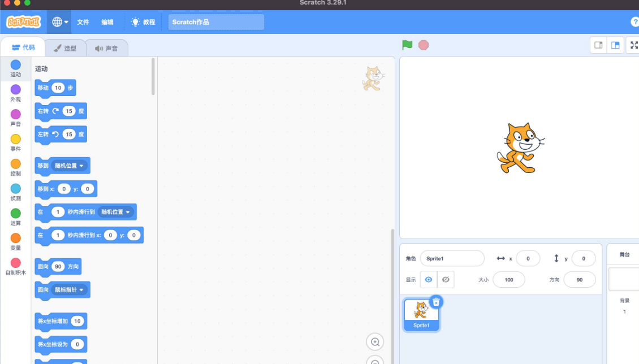Screen dimensions: 639x364
Task: Select the Sprite1 thumbnail
Action: point(421,315)
